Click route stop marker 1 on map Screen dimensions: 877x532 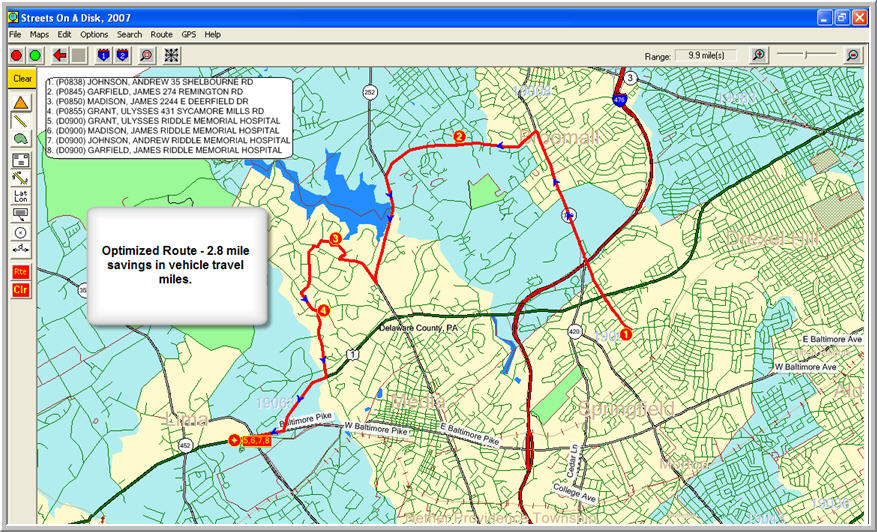(x=625, y=335)
